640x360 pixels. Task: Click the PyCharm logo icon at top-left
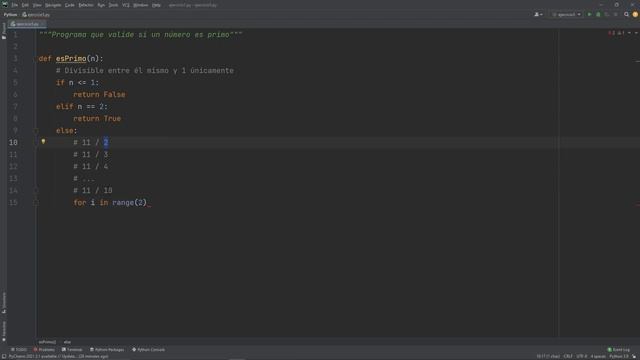[x=5, y=4]
